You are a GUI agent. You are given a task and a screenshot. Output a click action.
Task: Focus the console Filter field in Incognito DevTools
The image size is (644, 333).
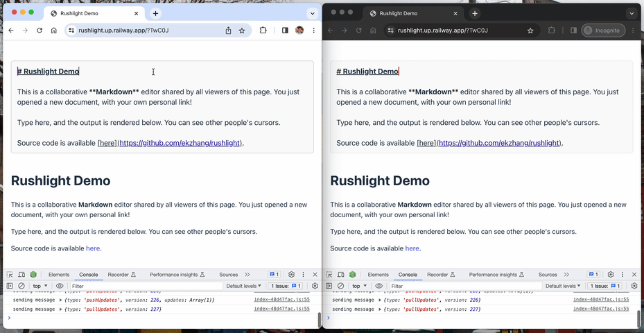465,286
